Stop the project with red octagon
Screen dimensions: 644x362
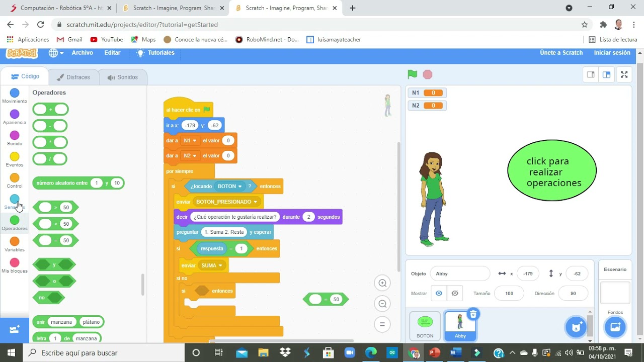pyautogui.click(x=428, y=74)
